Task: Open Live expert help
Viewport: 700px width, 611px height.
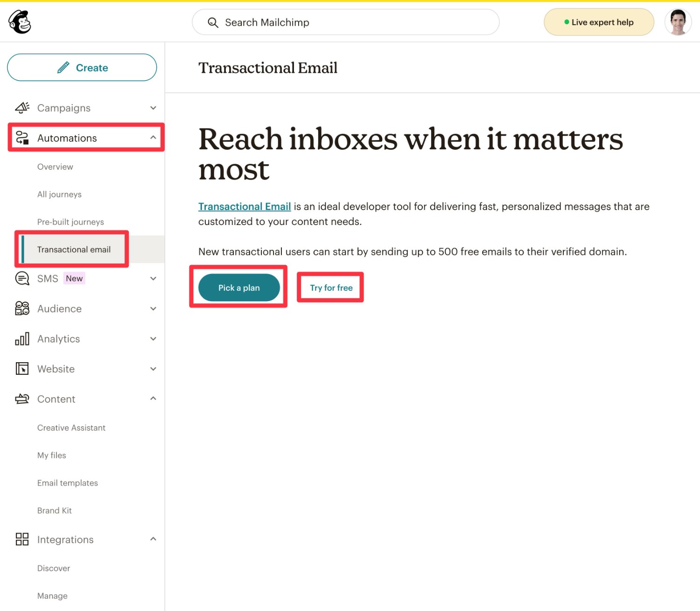Action: click(599, 22)
